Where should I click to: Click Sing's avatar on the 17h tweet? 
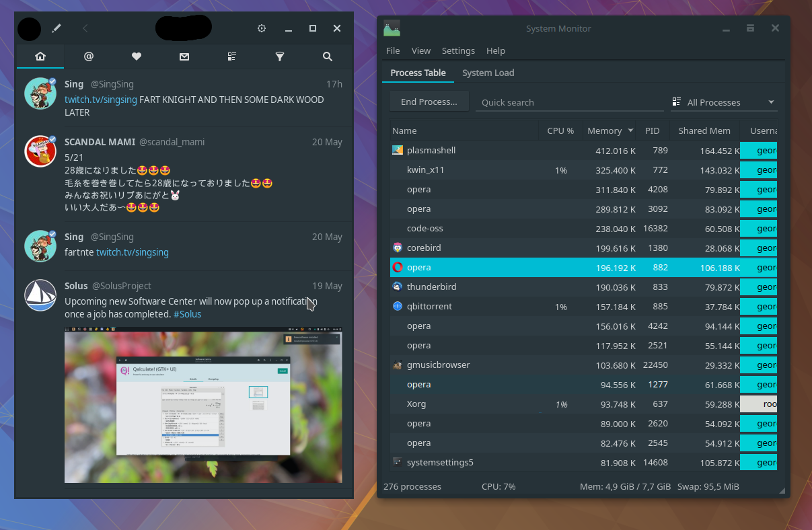click(x=40, y=93)
